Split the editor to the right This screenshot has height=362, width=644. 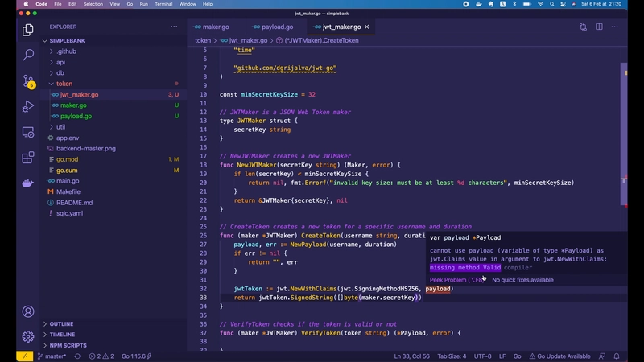click(599, 27)
